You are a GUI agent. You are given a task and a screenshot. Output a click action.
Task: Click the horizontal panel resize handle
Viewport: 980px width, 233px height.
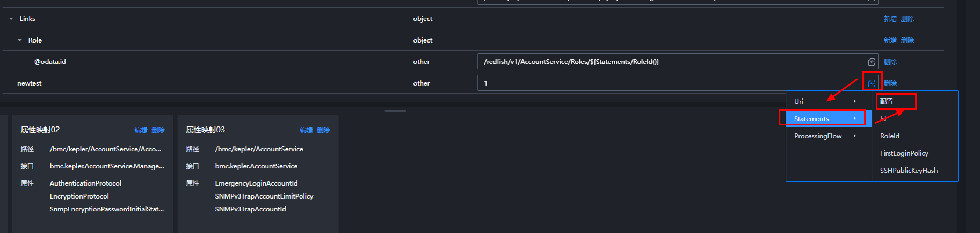[395, 111]
